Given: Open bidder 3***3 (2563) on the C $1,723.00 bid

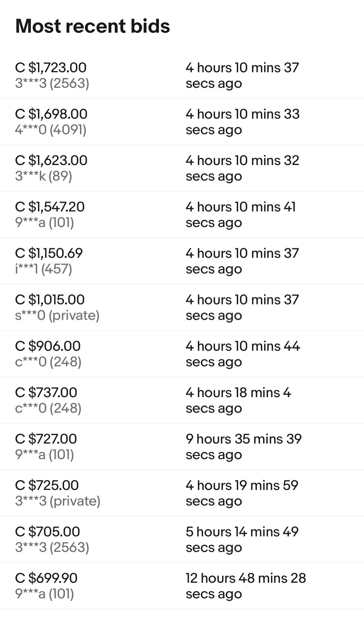Looking at the screenshot, I should 52,83.
